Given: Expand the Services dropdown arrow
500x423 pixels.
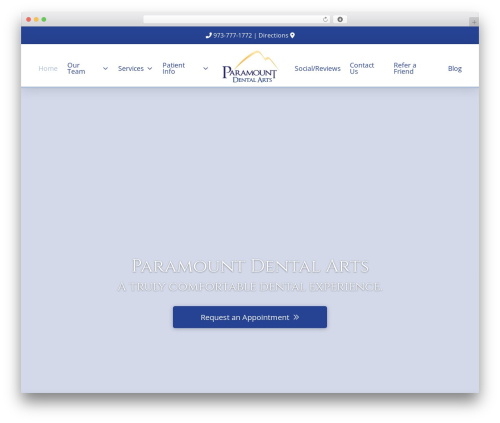Looking at the screenshot, I should (x=150, y=69).
